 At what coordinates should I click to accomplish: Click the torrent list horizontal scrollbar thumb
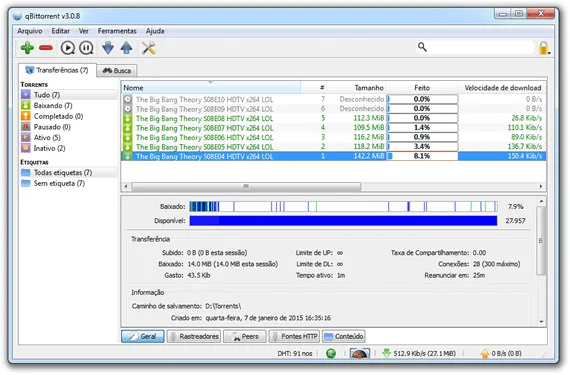click(246, 186)
